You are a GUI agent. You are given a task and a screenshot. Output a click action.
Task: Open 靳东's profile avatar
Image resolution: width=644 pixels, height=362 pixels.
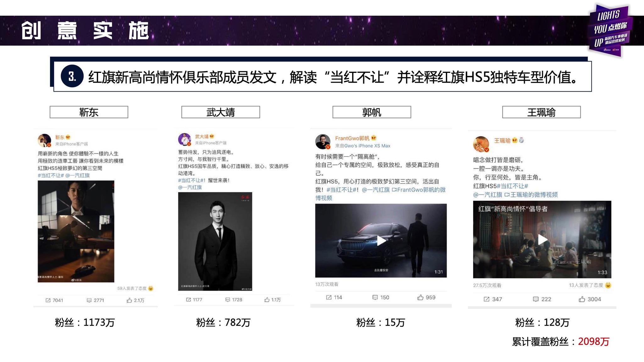click(44, 140)
